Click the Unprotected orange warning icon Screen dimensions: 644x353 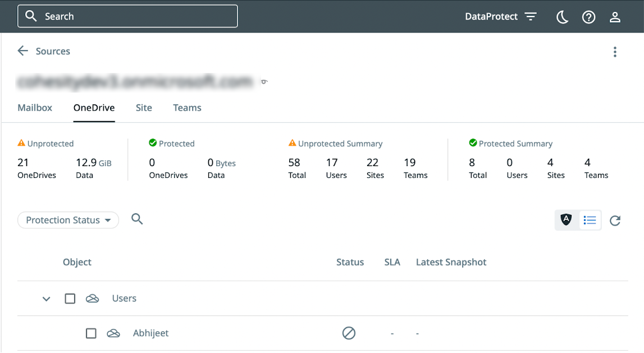click(x=21, y=143)
